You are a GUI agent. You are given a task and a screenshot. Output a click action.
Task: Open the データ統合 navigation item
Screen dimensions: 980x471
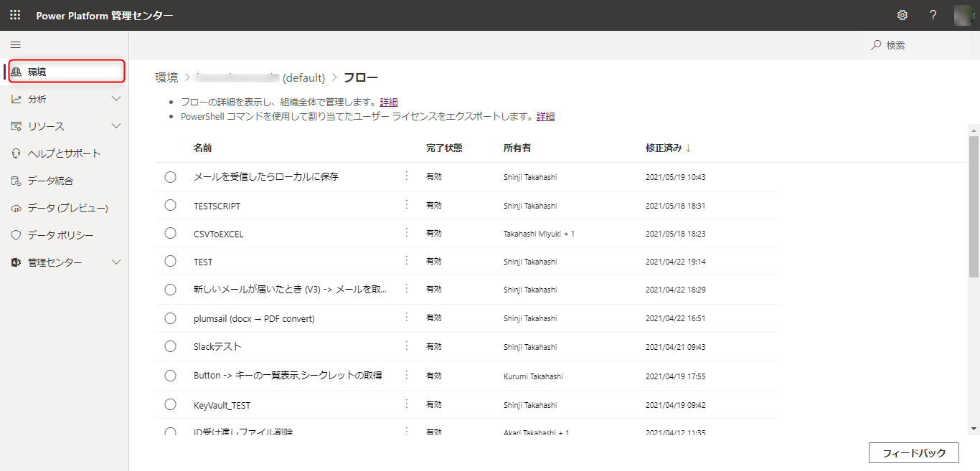pyautogui.click(x=65, y=181)
